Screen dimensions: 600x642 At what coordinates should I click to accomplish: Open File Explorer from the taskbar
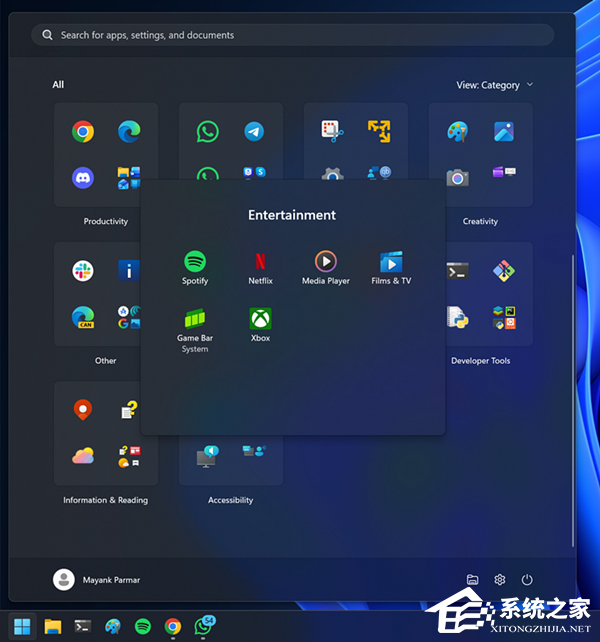click(52, 626)
